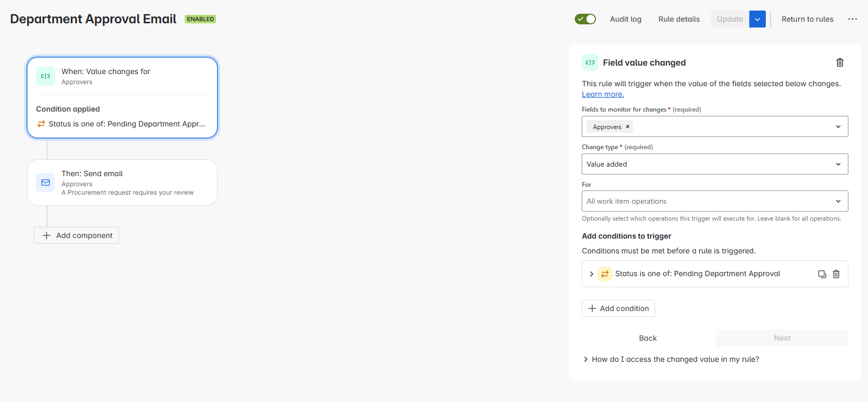Open the All work item operations dropdown
This screenshot has height=401, width=868.
(714, 201)
